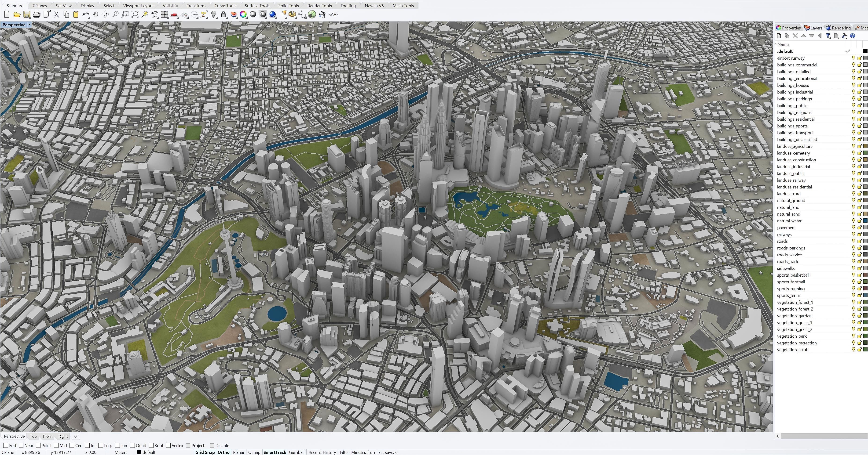Click the Delete layer X icon
Screen dimensions: 868x455
[795, 36]
